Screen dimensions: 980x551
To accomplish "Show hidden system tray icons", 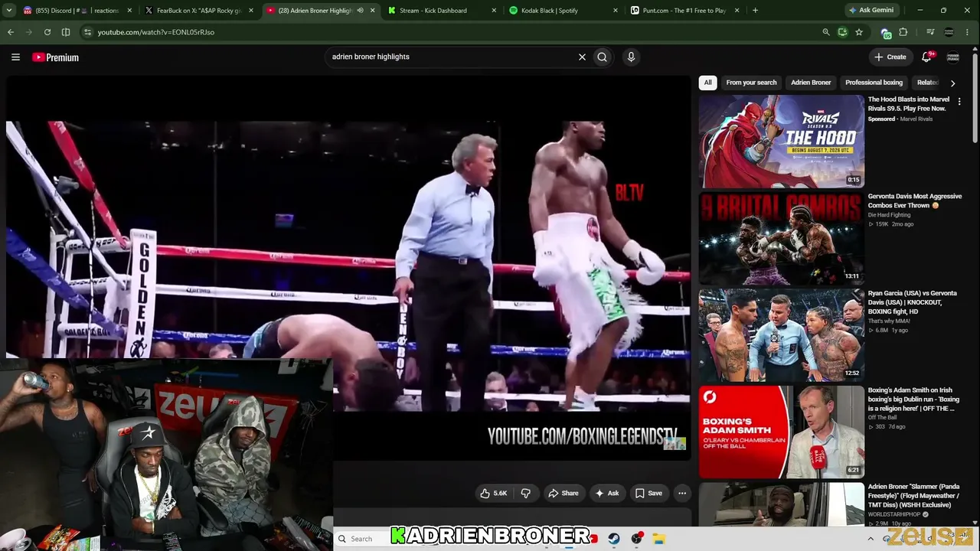I will click(x=871, y=539).
